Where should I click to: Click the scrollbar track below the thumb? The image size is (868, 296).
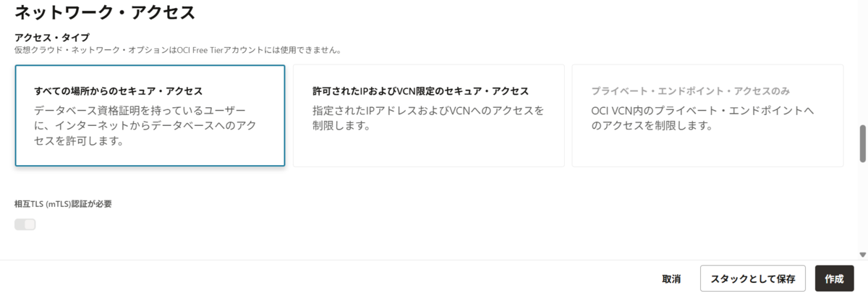(x=862, y=206)
